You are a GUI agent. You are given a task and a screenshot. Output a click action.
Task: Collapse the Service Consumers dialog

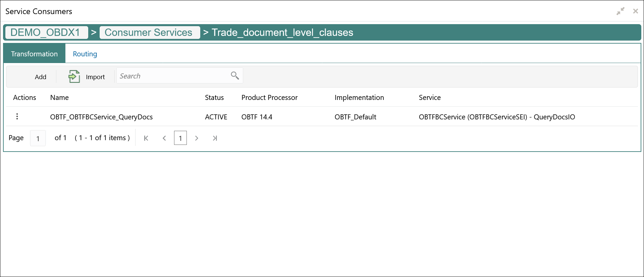click(621, 11)
